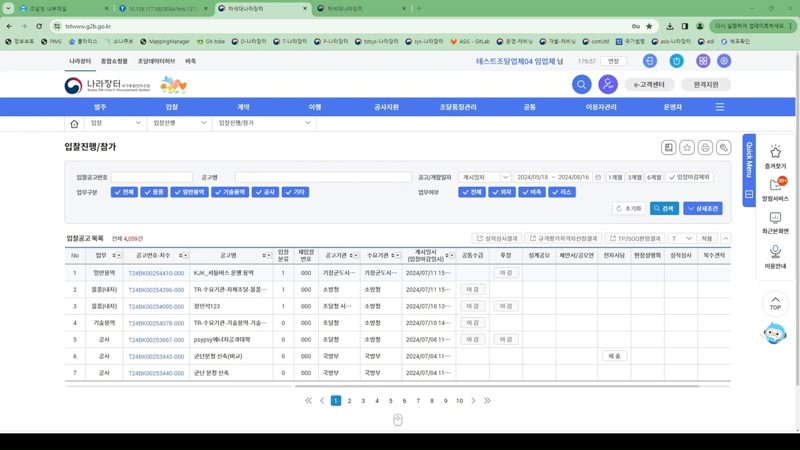Go to first page of results
The image size is (800, 450).
click(x=308, y=401)
